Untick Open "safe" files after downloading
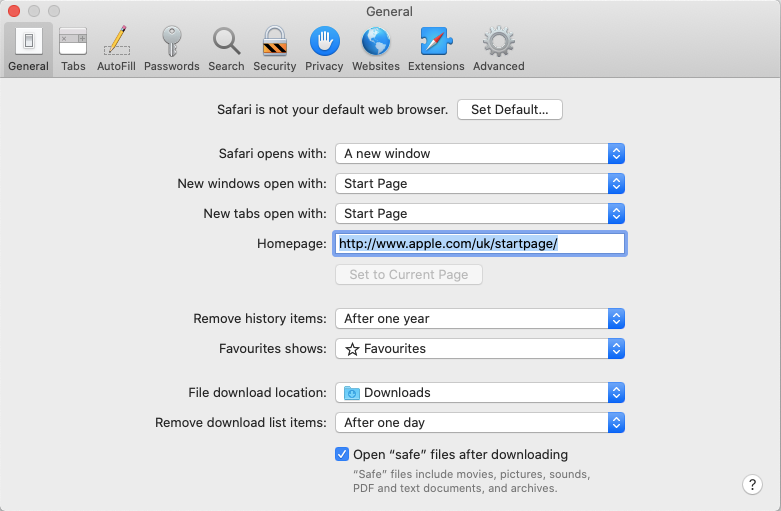781x511 pixels. 342,454
